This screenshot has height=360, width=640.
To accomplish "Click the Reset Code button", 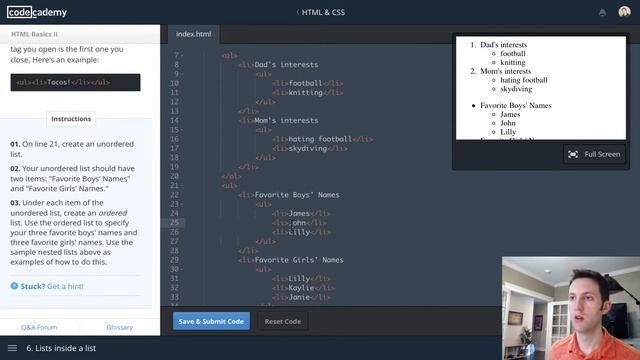I will click(282, 321).
